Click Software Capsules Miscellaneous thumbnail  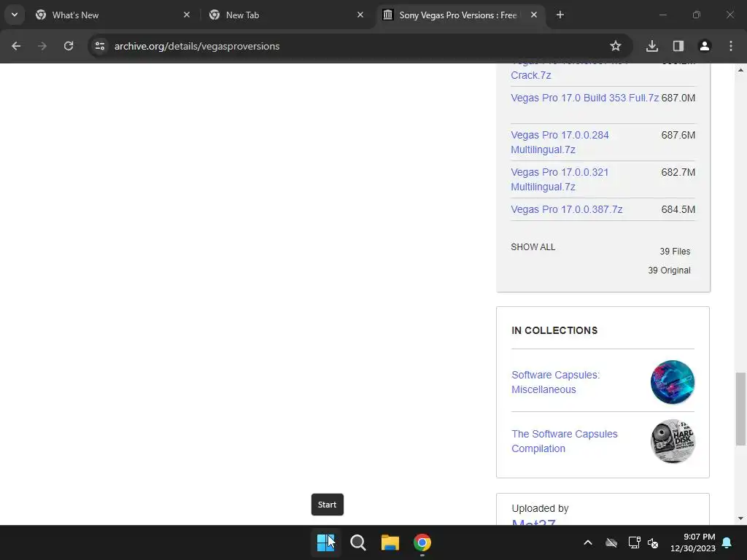(x=672, y=382)
